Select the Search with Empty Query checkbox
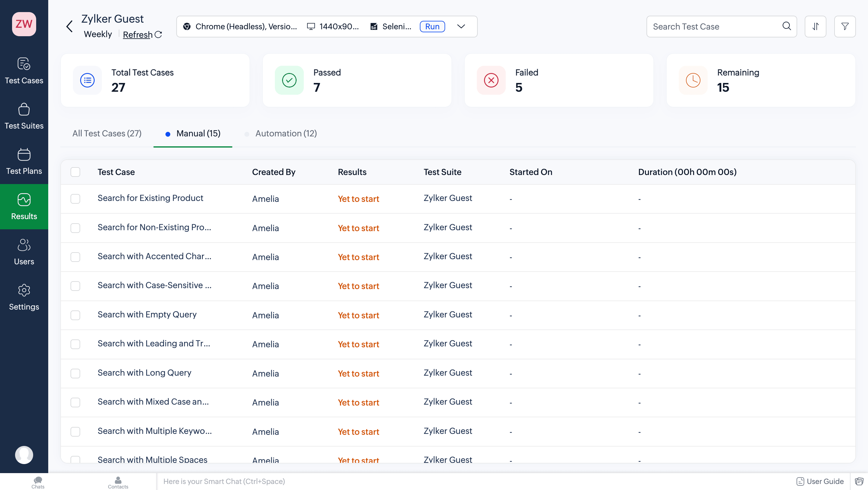Image resolution: width=868 pixels, height=490 pixels. [75, 315]
